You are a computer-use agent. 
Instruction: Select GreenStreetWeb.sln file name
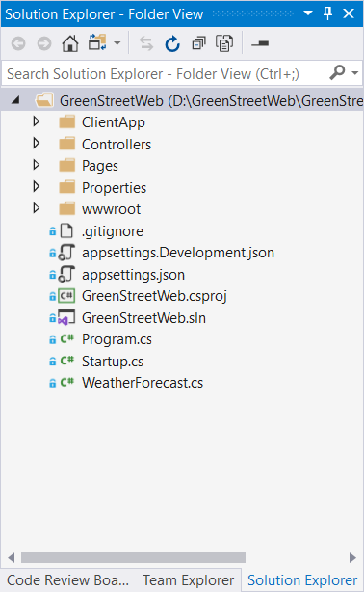tap(143, 318)
